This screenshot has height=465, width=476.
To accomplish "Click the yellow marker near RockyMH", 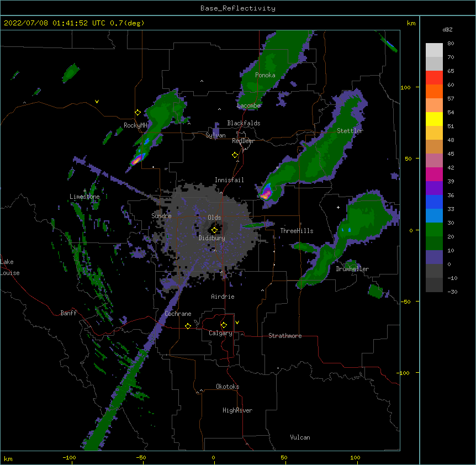I will (x=138, y=113).
